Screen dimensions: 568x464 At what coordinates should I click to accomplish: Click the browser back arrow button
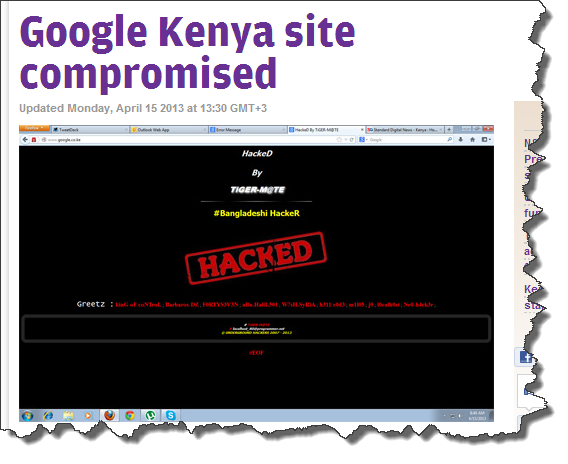coord(25,139)
